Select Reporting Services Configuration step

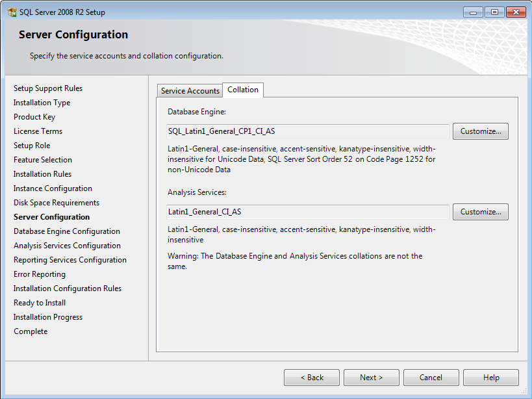pyautogui.click(x=70, y=259)
